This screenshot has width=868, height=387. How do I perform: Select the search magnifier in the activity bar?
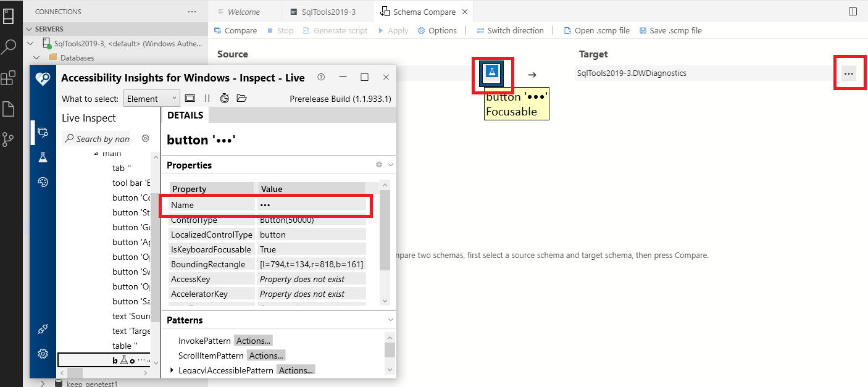coord(9,46)
